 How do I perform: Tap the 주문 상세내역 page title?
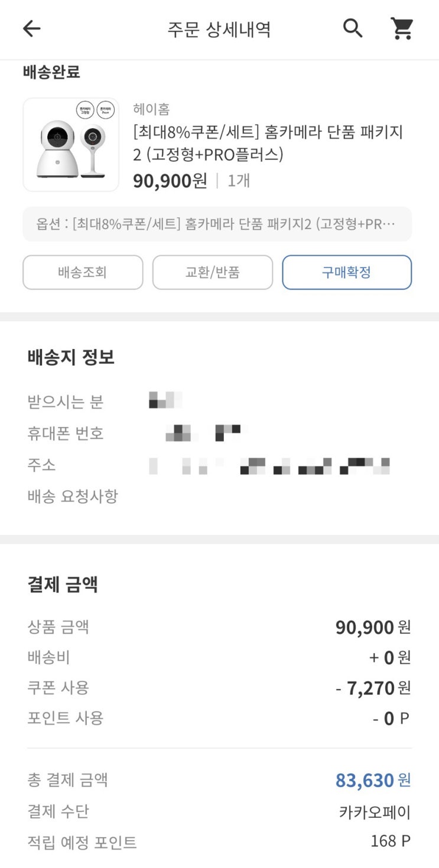(219, 30)
